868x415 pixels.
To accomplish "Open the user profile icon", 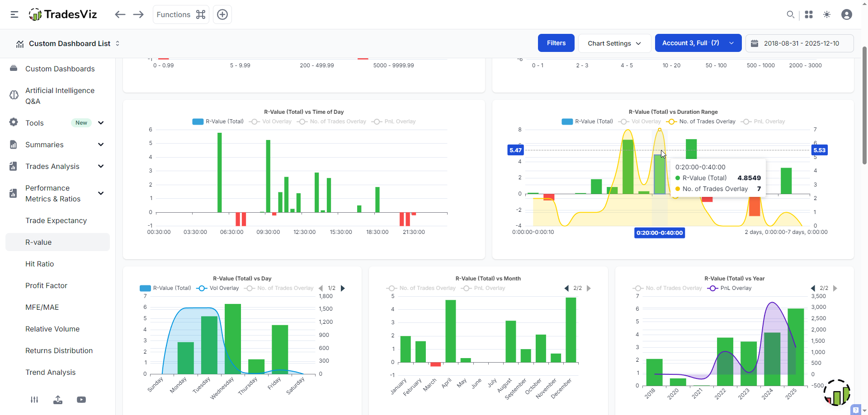I will click(846, 14).
